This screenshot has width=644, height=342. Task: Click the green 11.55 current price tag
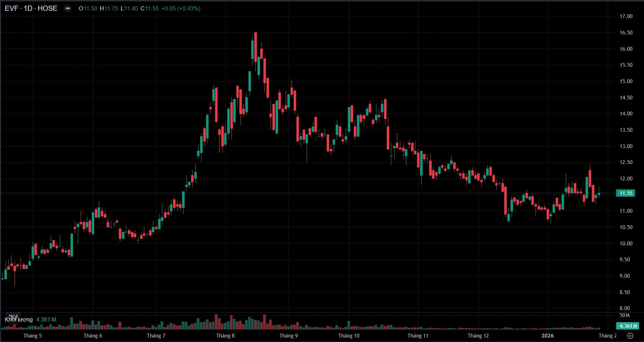626,193
